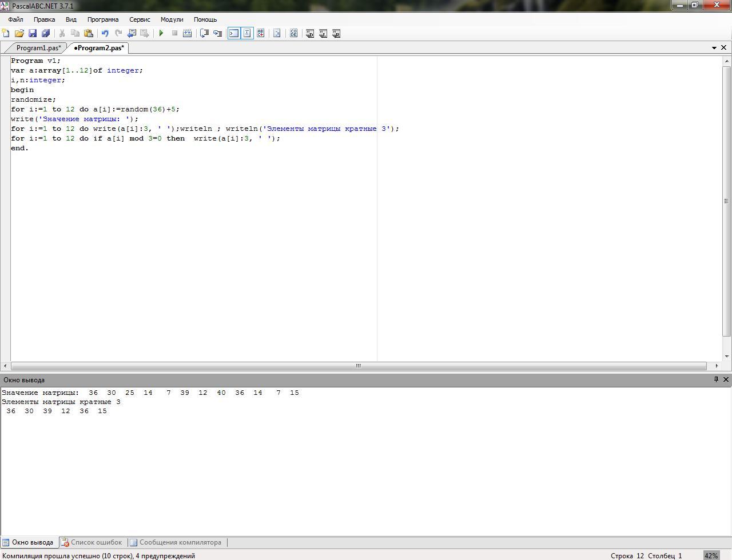Viewport: 732px width, 560px height.
Task: Click the editor horizontal scrollbar
Action: (x=359, y=366)
